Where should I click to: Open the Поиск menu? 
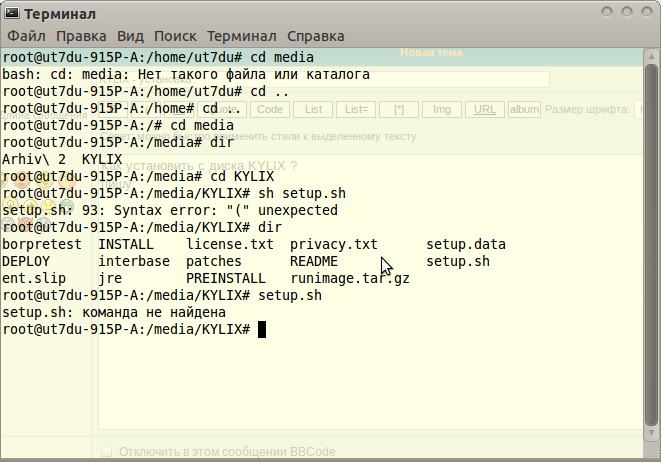pos(174,37)
